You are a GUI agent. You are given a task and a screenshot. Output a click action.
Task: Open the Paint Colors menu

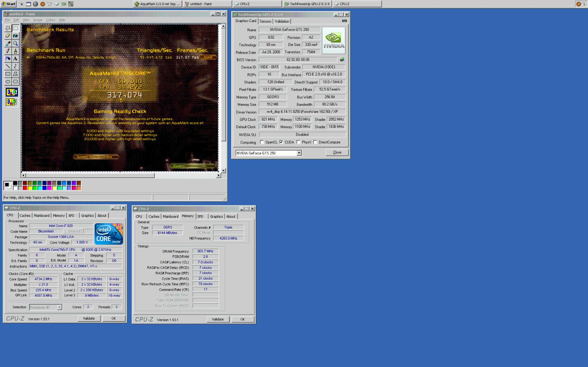tap(51, 20)
